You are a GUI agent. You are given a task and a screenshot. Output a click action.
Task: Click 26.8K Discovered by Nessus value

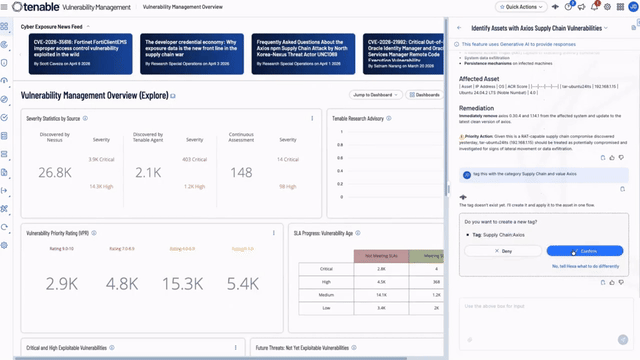pos(55,173)
